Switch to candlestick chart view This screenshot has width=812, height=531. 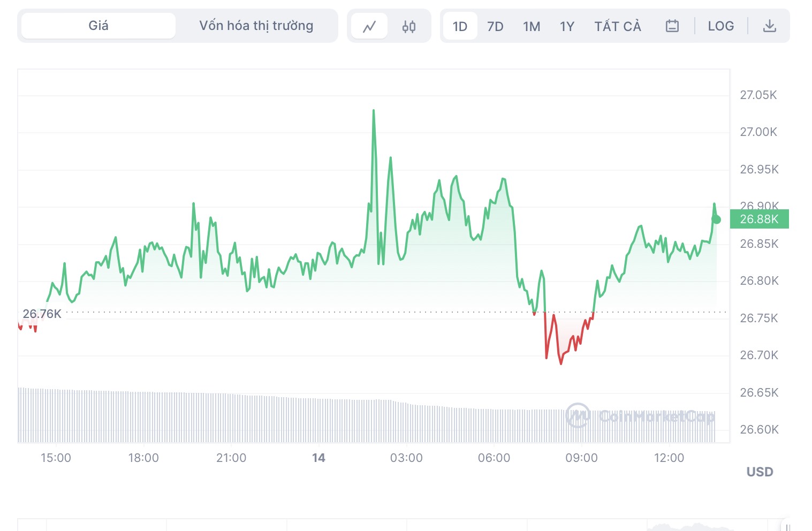(409, 26)
